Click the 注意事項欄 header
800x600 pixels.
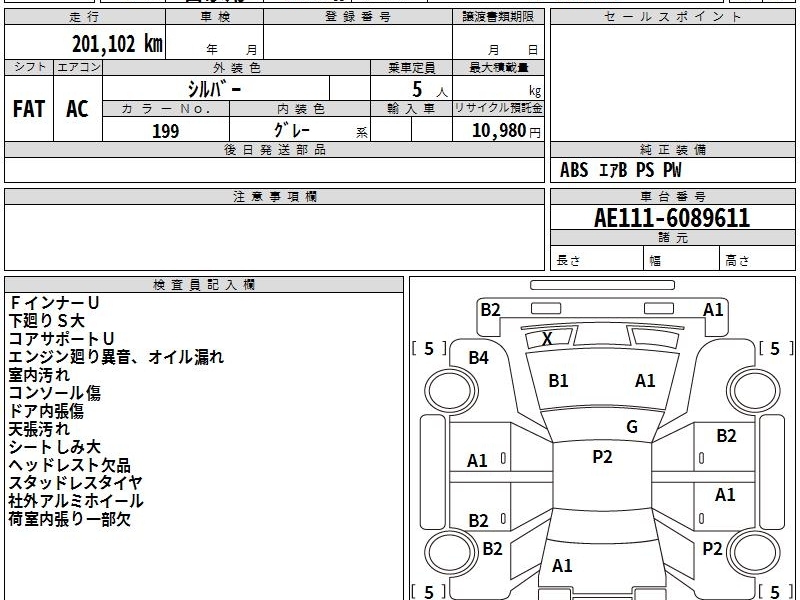274,196
